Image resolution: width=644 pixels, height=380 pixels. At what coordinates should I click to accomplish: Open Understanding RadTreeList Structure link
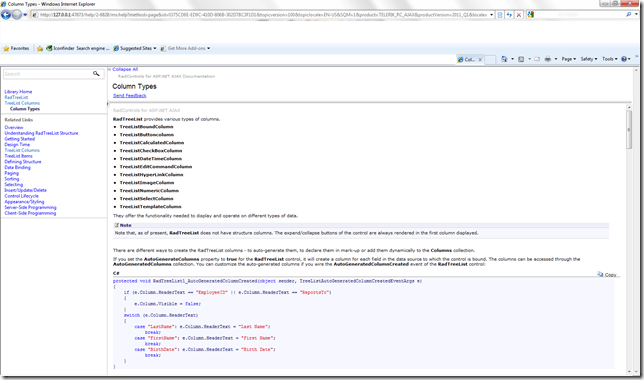point(41,133)
